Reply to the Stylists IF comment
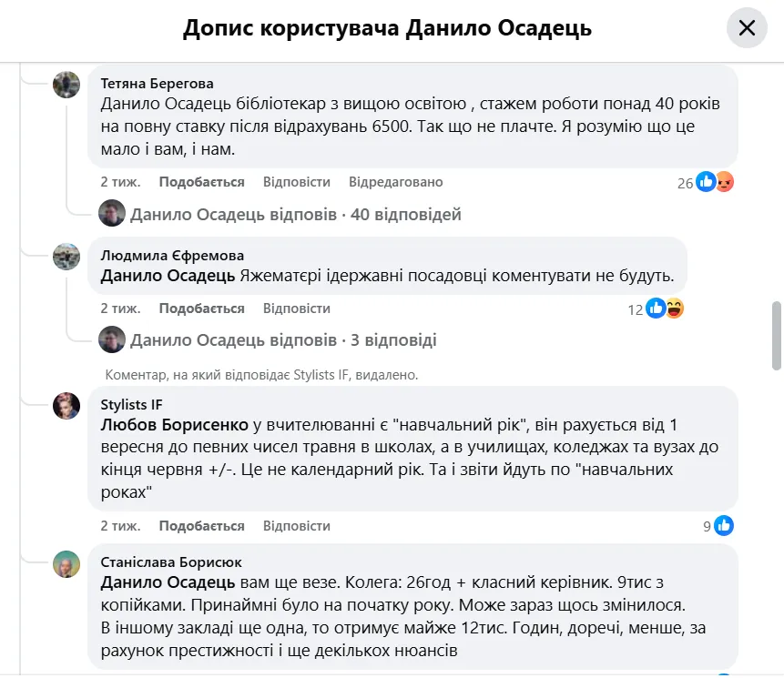 (x=296, y=526)
